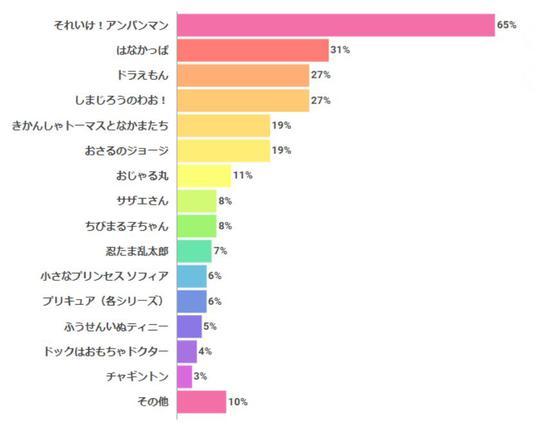Select the teal 忍たま乱太郎 7% bar
The image size is (550, 427).
click(194, 251)
